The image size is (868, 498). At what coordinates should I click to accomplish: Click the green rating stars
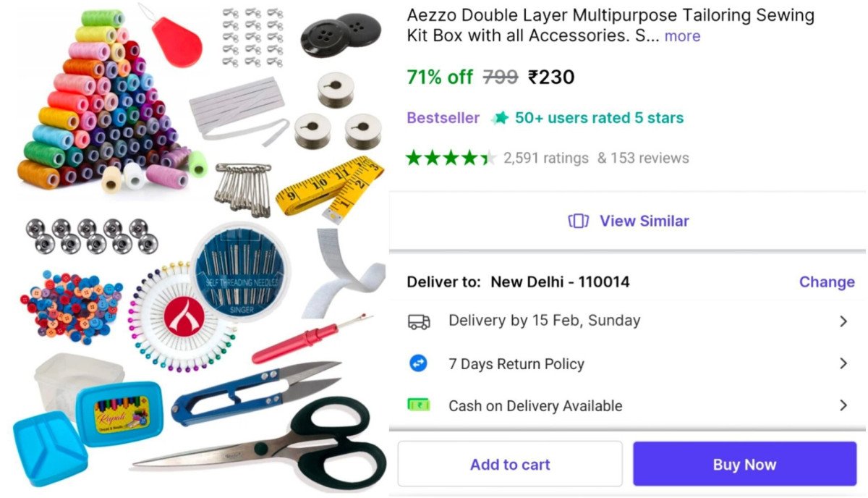(451, 158)
